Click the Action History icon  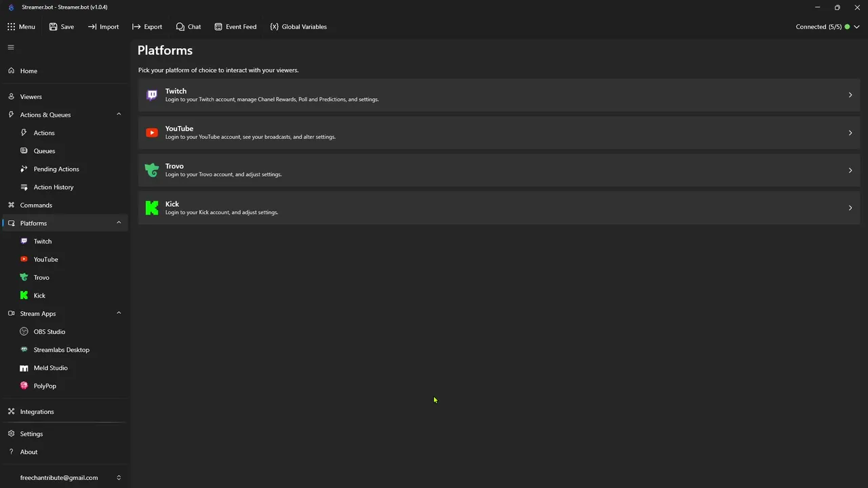pos(24,187)
